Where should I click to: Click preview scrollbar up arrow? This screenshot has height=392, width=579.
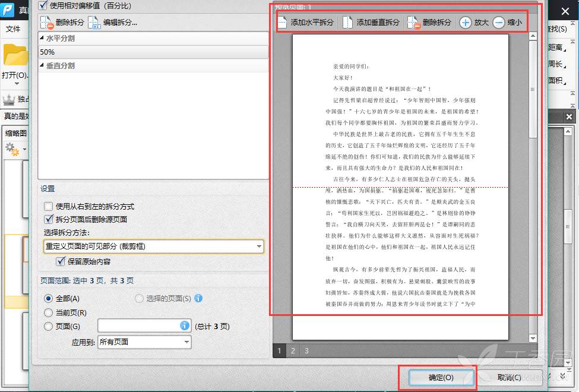[533, 36]
